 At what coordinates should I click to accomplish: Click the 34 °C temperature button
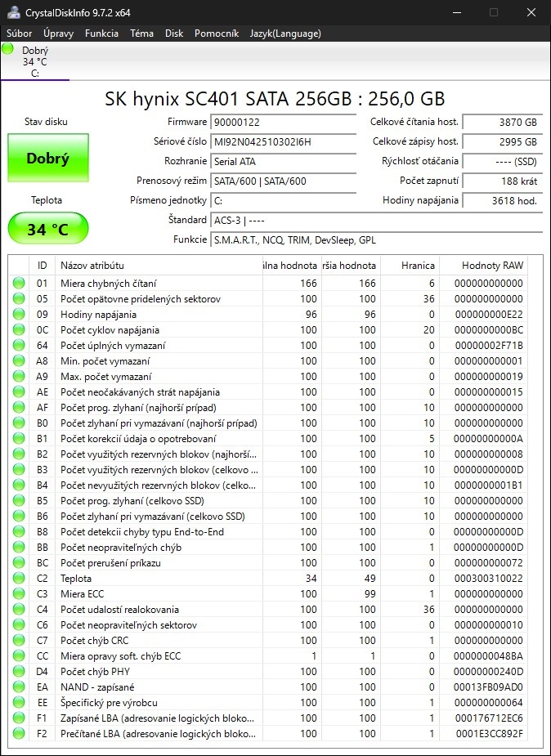(x=47, y=229)
